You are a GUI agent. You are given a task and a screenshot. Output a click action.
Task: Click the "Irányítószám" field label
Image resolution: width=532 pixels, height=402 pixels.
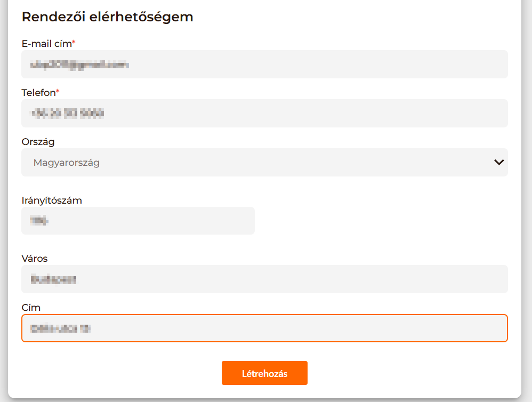pyautogui.click(x=52, y=200)
